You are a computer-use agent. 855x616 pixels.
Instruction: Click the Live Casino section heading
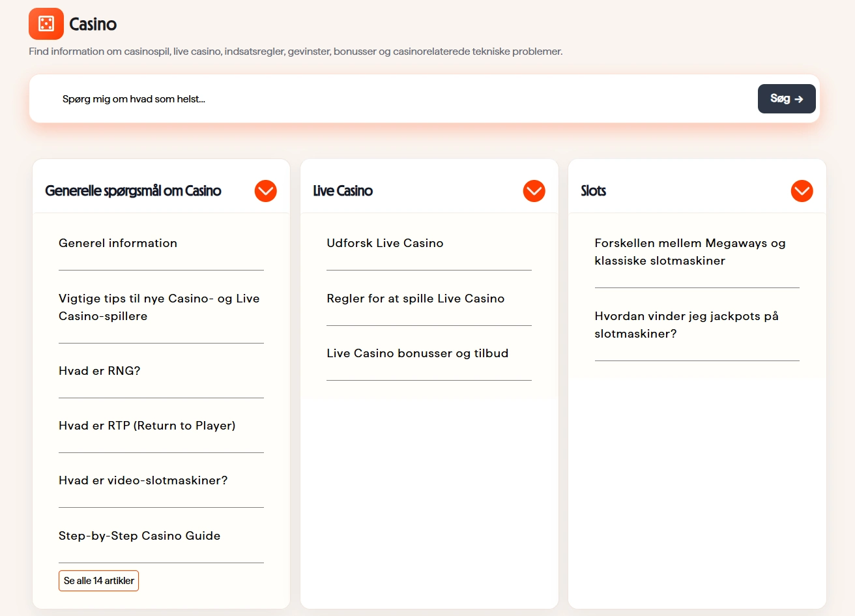click(343, 191)
